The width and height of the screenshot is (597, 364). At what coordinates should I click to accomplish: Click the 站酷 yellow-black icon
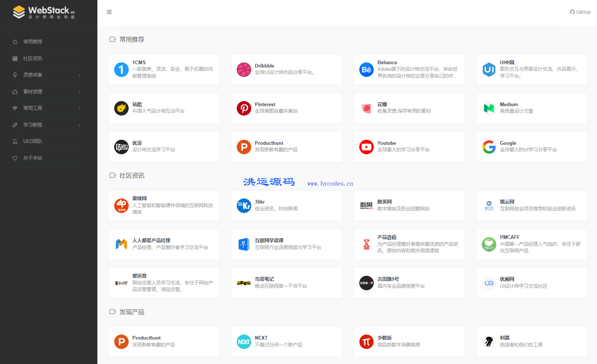(x=121, y=108)
